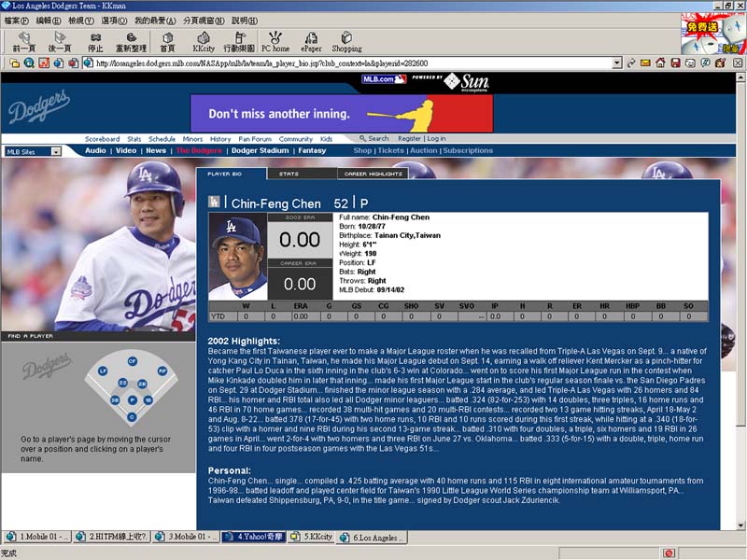Select the catcher C position on the field diagram
The image size is (747, 560).
tap(132, 417)
